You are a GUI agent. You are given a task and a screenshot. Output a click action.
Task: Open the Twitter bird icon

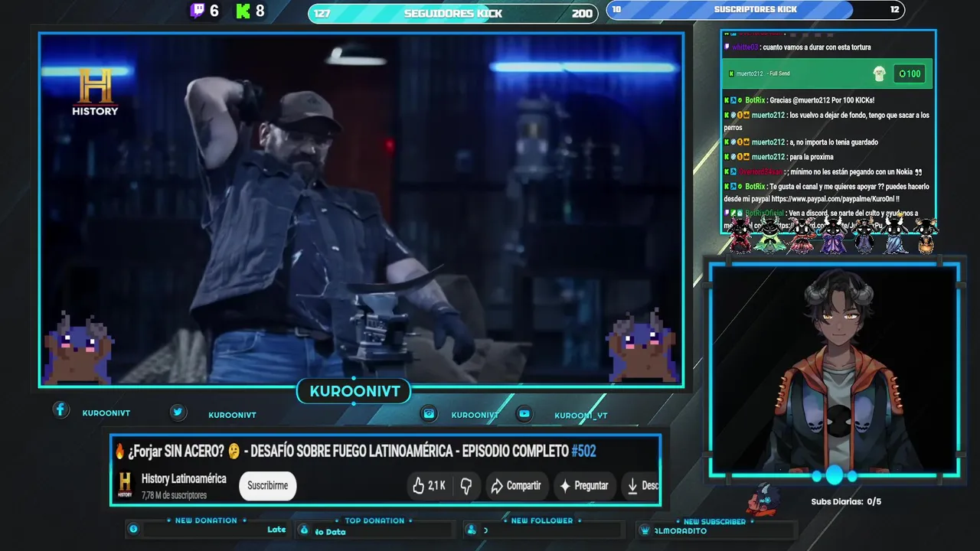point(178,412)
